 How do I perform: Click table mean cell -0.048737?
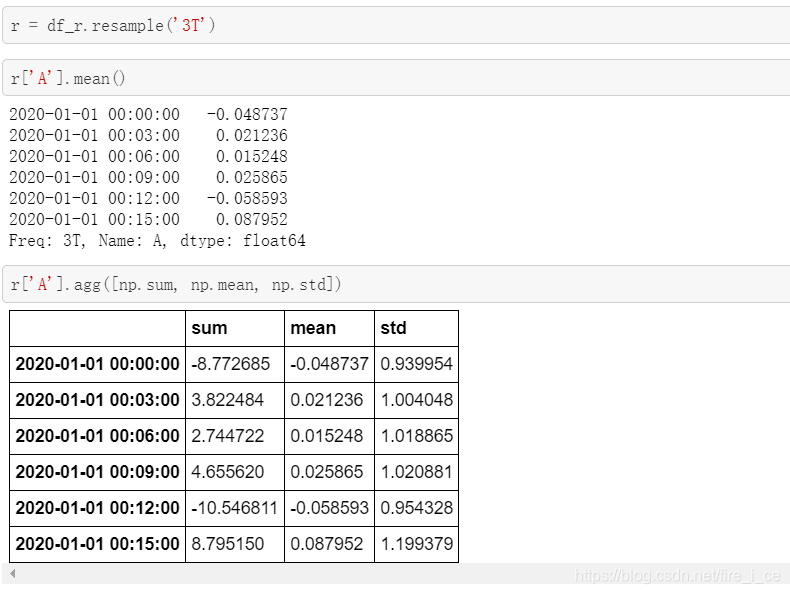click(x=330, y=364)
